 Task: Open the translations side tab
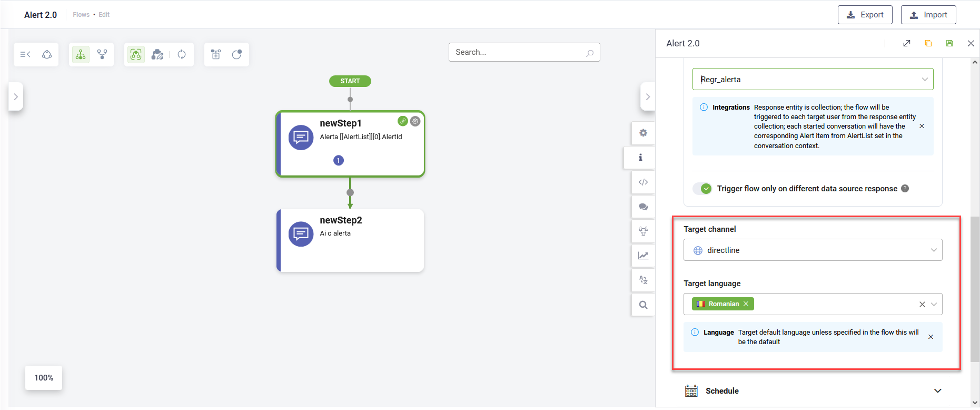point(643,280)
